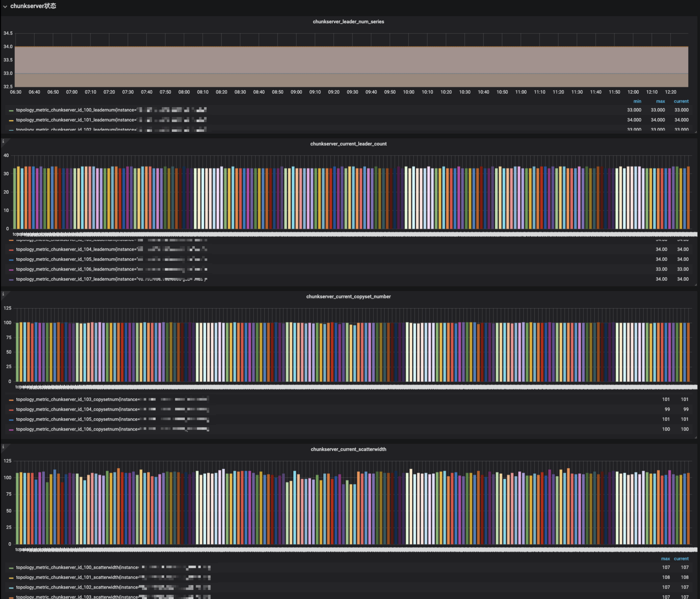This screenshot has width=700, height=599.
Task: Click max value 108 for id_101_scatterwidth
Action: point(666,577)
